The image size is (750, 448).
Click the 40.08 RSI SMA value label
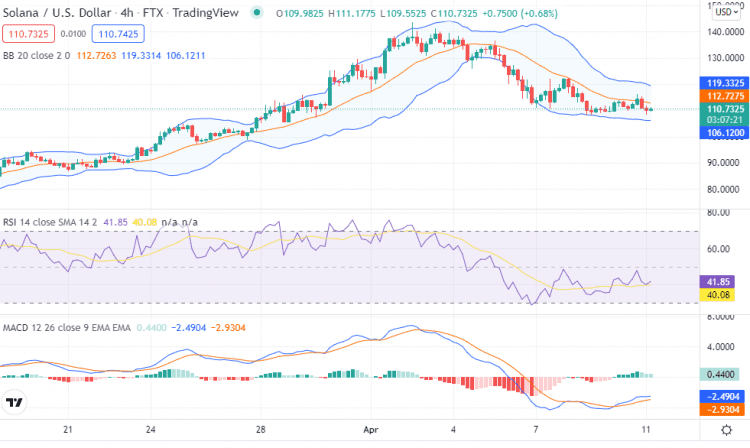point(717,295)
